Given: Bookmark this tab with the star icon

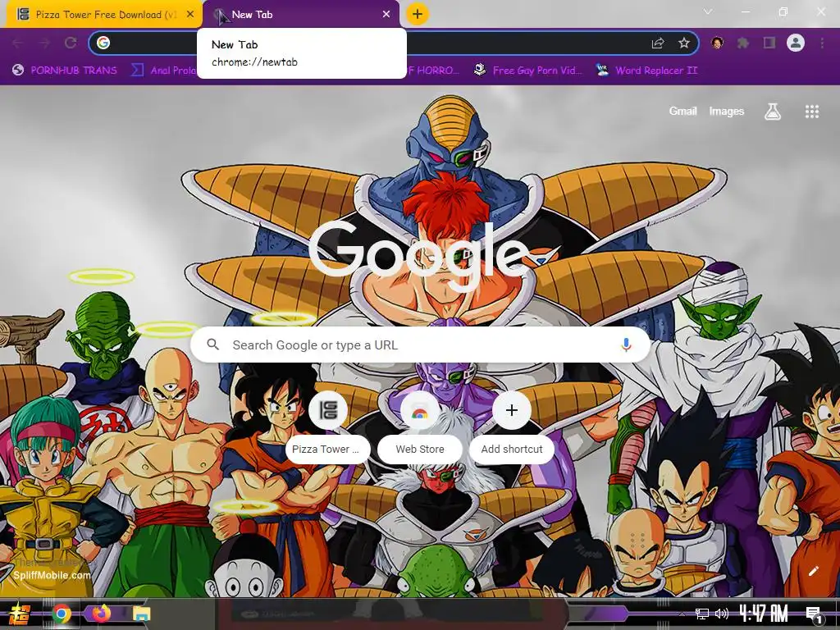Looking at the screenshot, I should click(683, 43).
